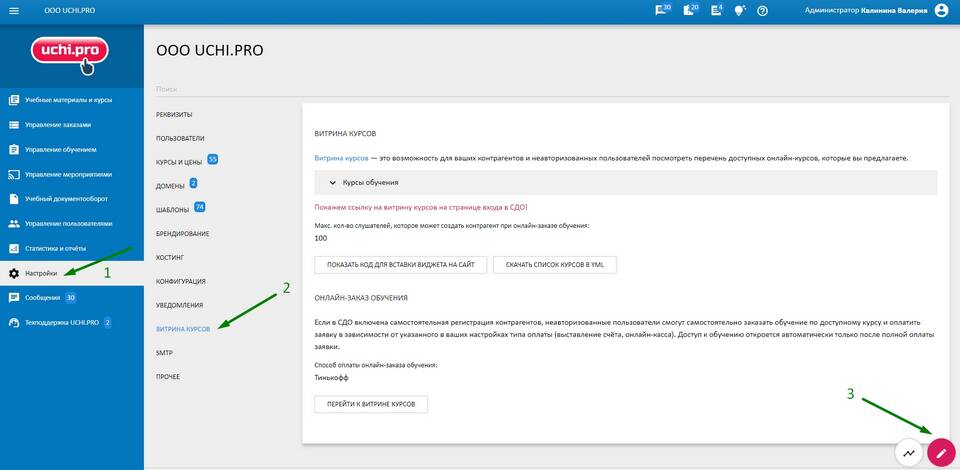Screen dimensions: 960x470
Task: Open the help question mark icon
Action: pyautogui.click(x=762, y=11)
